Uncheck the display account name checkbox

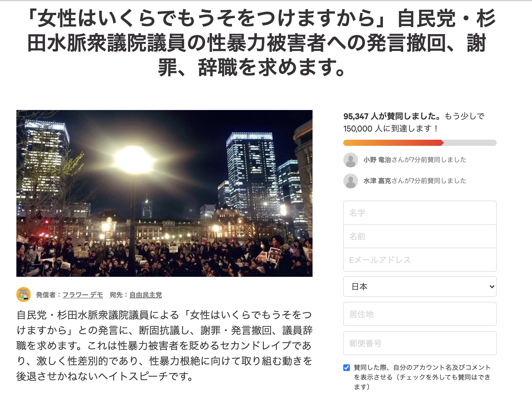pos(347,368)
